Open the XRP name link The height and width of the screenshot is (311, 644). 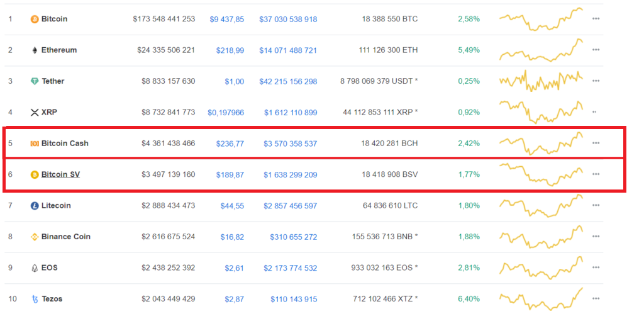pos(49,112)
